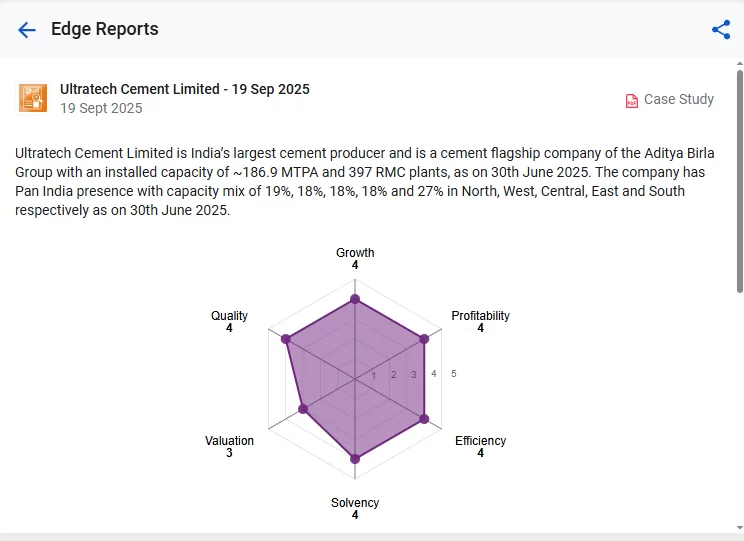Image resolution: width=744 pixels, height=541 pixels.
Task: Click the Ultratech report thumbnail icon
Action: (x=33, y=98)
